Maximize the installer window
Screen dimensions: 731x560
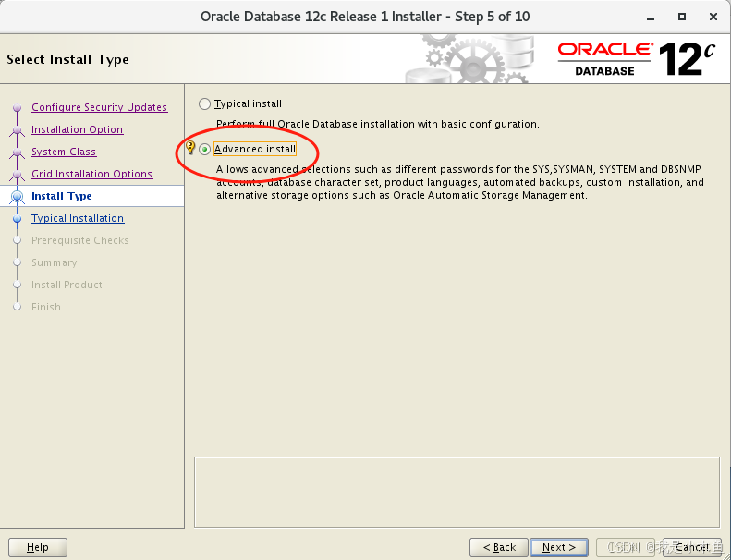[682, 17]
